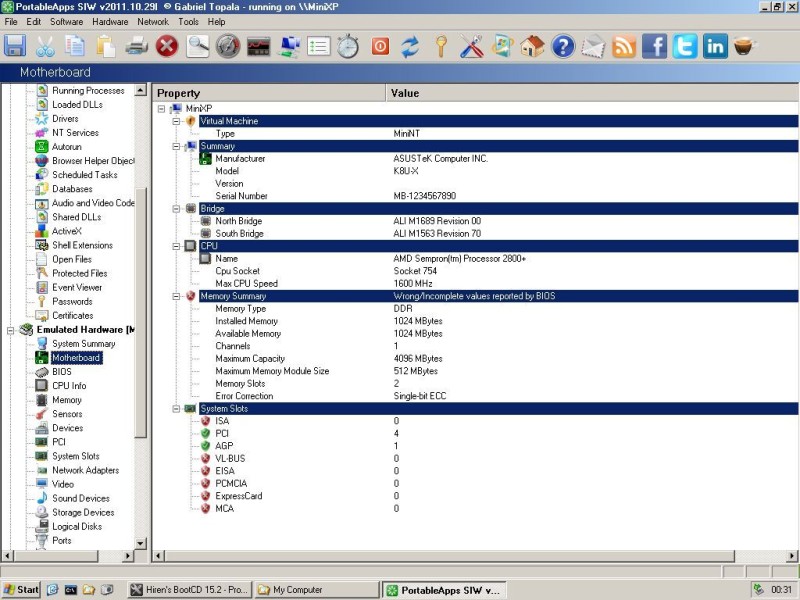Click the Paste clipboard toolbar icon

click(x=106, y=46)
